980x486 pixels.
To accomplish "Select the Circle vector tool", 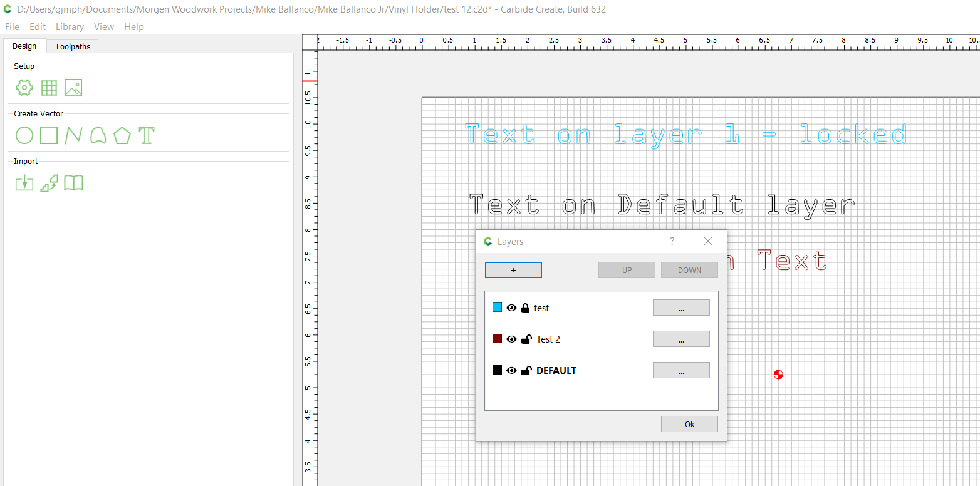I will (24, 135).
